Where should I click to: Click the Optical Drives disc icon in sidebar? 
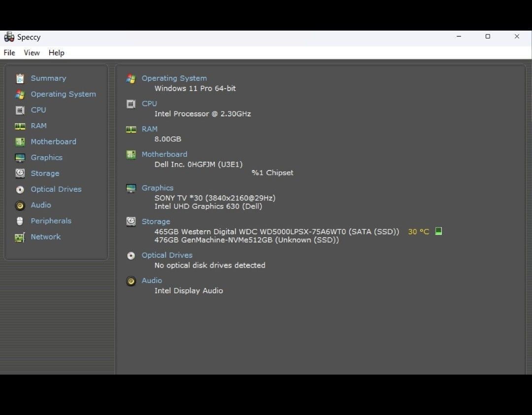point(20,189)
